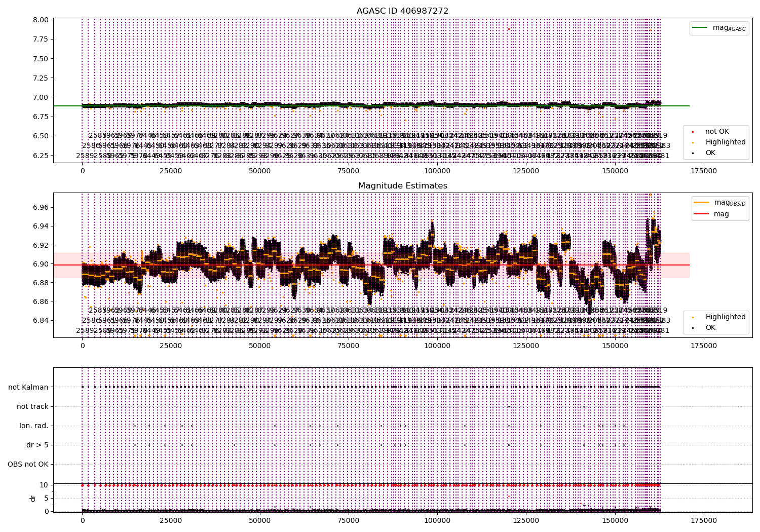Select the 'not OK' legend entry in top plot

717,132
